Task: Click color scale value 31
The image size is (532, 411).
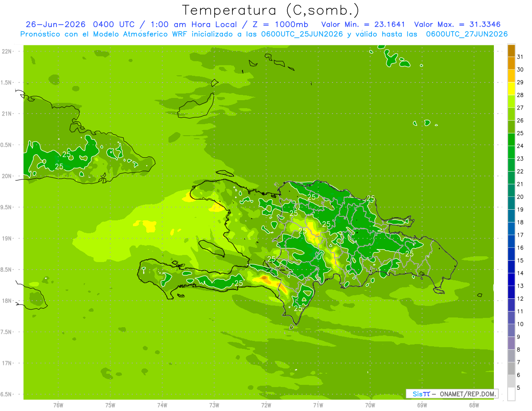Action: point(520,57)
